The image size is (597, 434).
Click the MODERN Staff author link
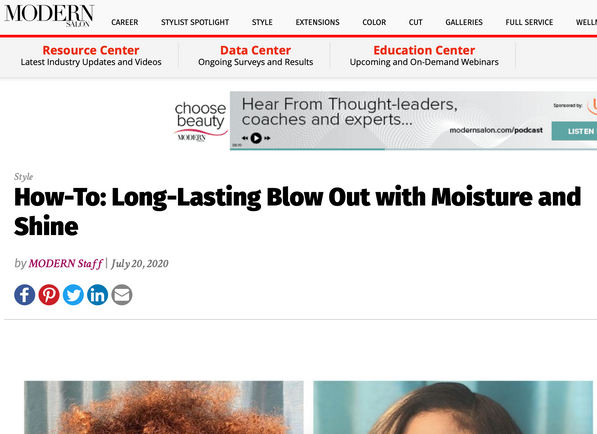65,263
